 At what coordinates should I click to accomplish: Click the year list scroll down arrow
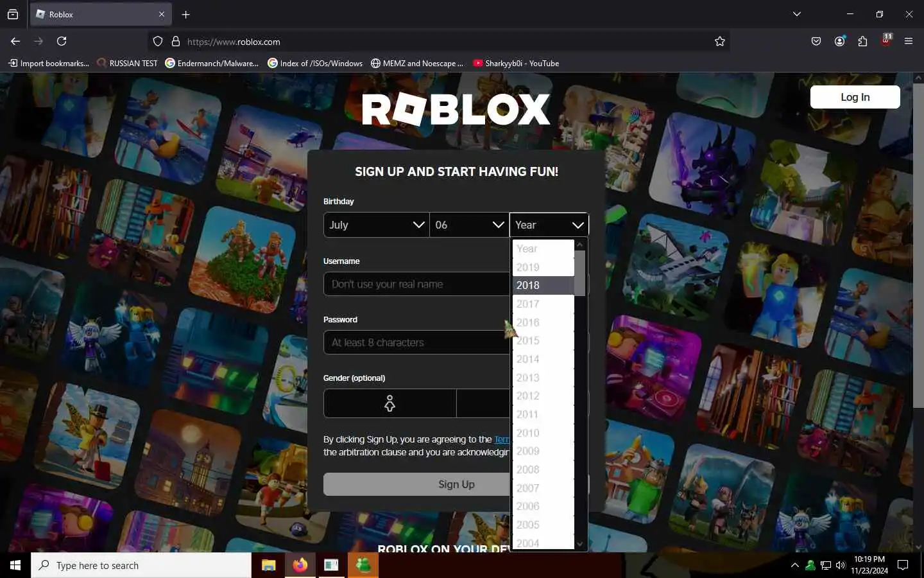point(580,544)
